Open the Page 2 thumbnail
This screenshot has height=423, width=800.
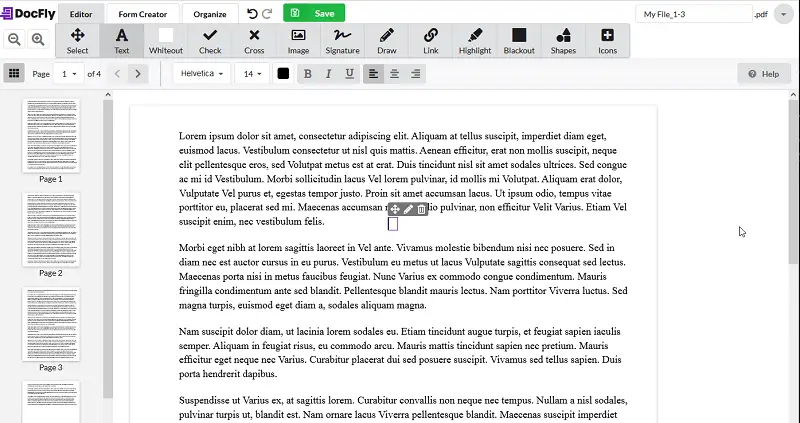(x=51, y=230)
